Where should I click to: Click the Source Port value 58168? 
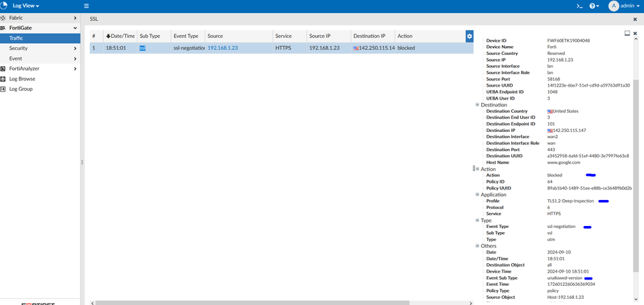[x=553, y=79]
